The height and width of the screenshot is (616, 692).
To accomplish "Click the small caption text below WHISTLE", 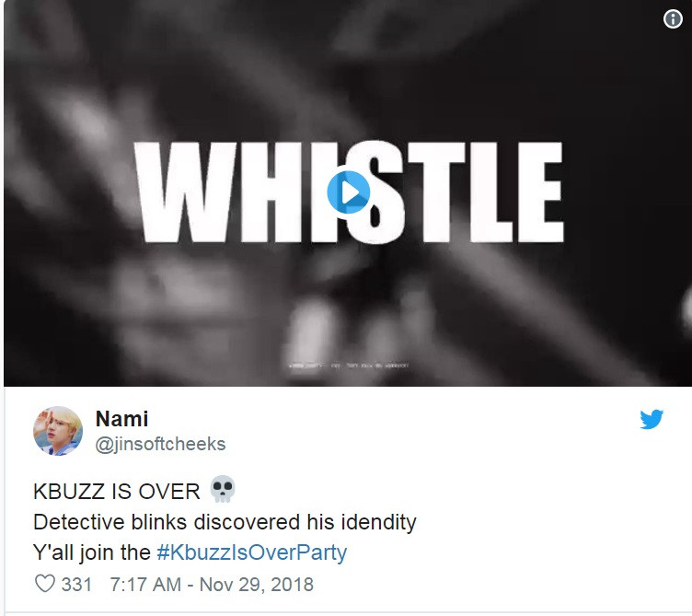I will tap(349, 366).
